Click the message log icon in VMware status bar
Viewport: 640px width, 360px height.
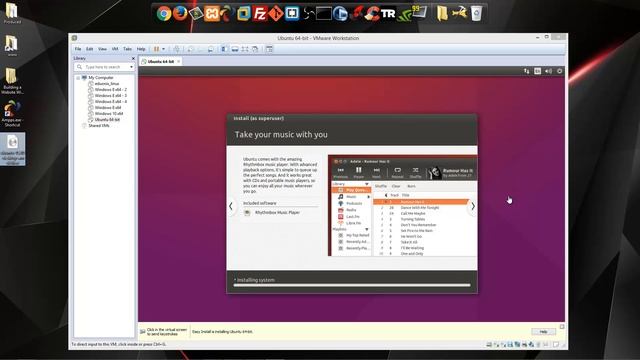(556, 345)
